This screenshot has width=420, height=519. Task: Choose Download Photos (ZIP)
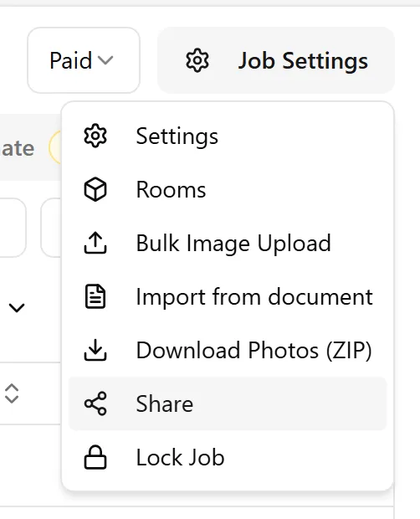(228, 350)
